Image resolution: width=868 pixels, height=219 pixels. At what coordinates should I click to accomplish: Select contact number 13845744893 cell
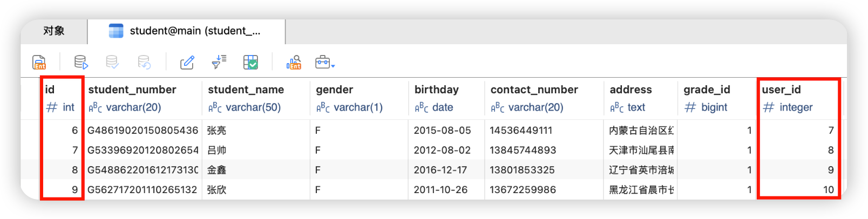[523, 150]
